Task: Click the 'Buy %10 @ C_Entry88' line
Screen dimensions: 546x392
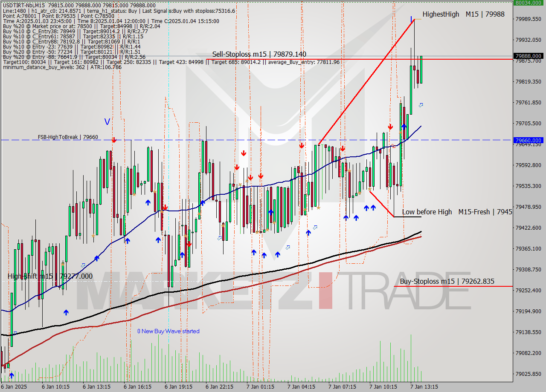Action: pyautogui.click(x=71, y=41)
